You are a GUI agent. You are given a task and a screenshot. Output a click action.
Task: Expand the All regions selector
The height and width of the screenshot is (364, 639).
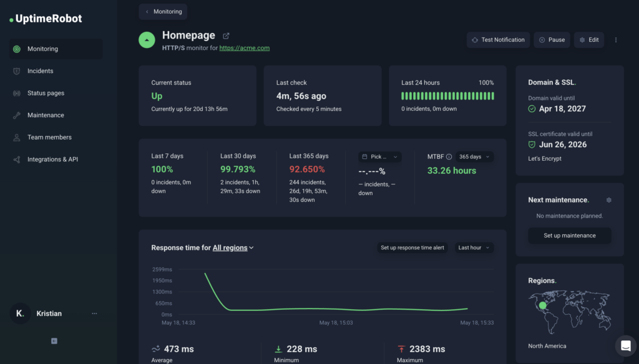(233, 247)
